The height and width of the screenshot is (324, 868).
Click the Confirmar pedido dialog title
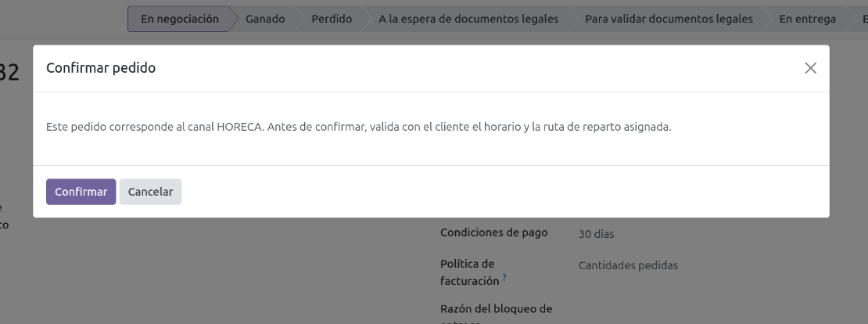101,68
